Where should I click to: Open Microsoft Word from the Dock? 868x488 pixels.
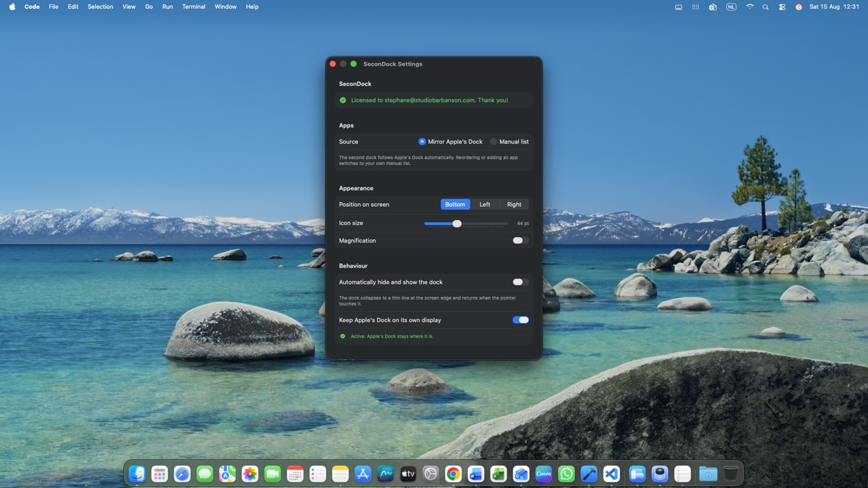[476, 474]
